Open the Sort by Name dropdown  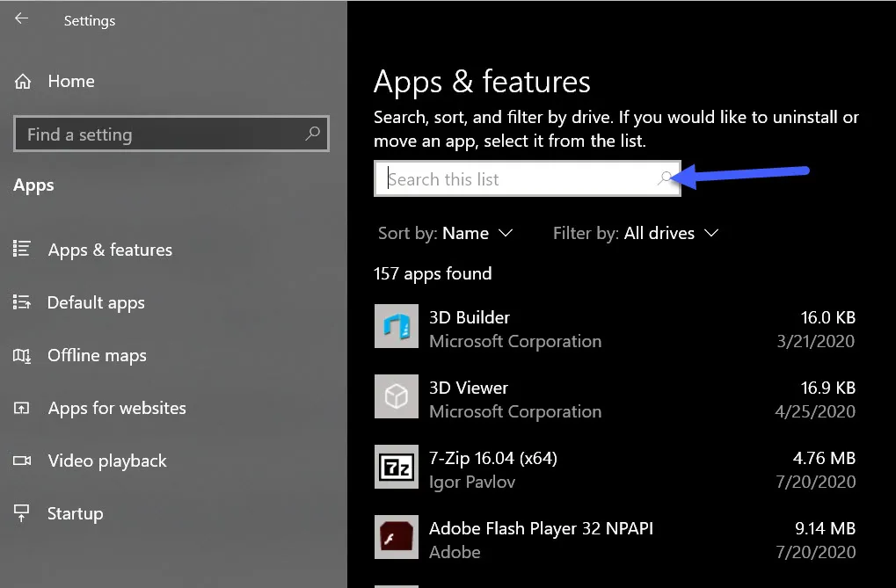click(445, 233)
